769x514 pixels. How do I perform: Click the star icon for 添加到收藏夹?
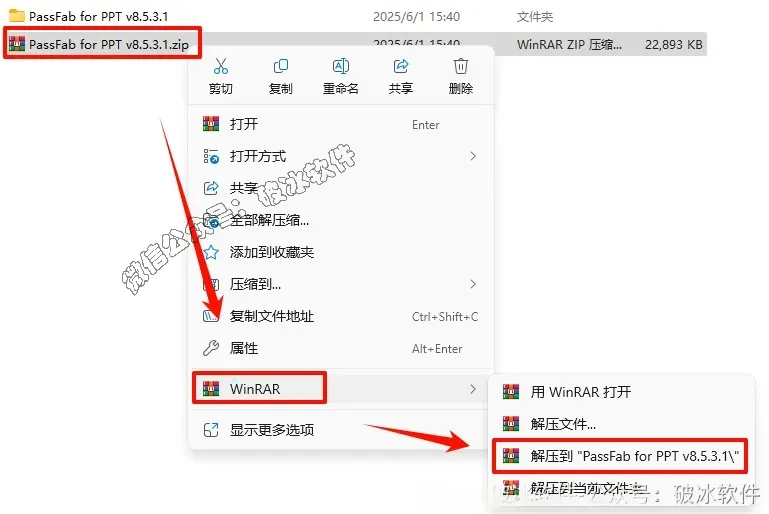211,252
